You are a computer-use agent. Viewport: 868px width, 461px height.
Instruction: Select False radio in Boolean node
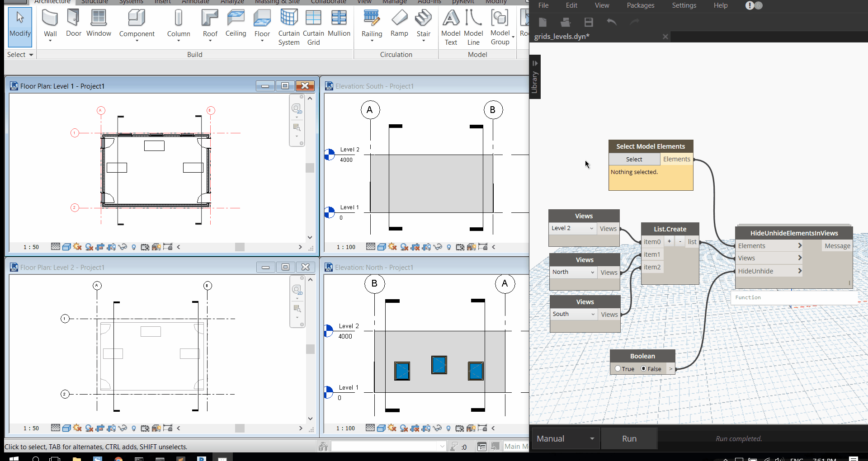pyautogui.click(x=644, y=369)
